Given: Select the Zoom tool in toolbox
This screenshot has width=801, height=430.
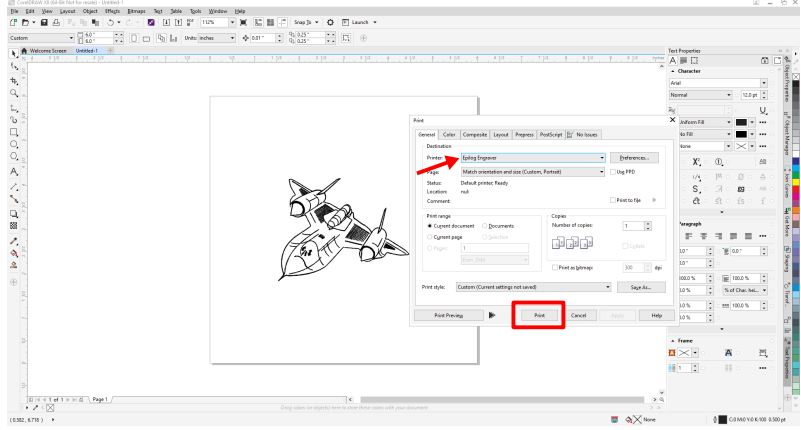Looking at the screenshot, I should (14, 93).
